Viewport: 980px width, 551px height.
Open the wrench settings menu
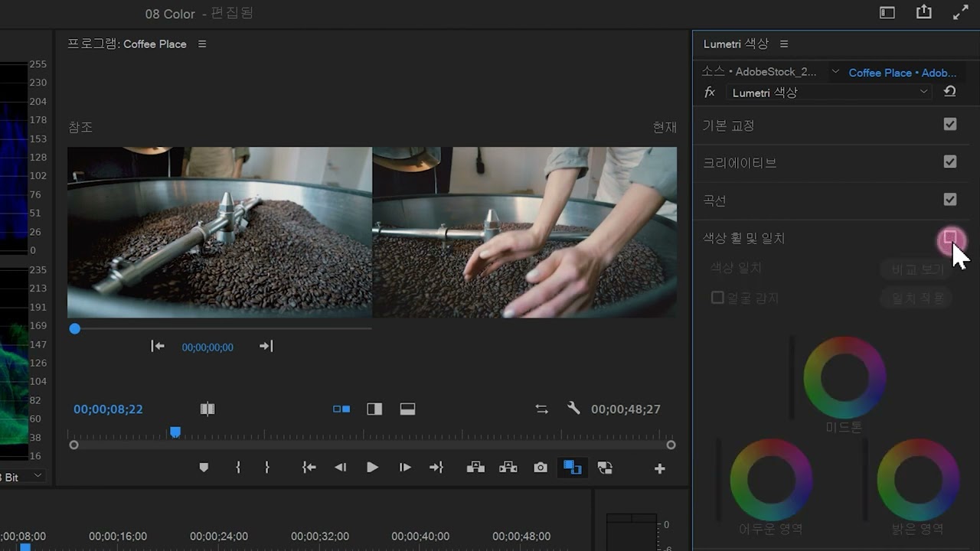(573, 409)
